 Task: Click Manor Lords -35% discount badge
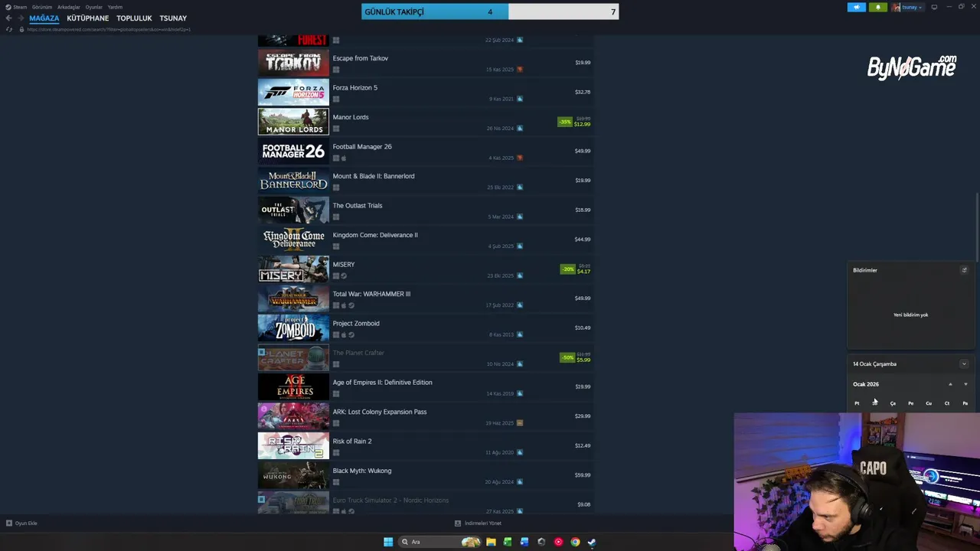tap(565, 122)
